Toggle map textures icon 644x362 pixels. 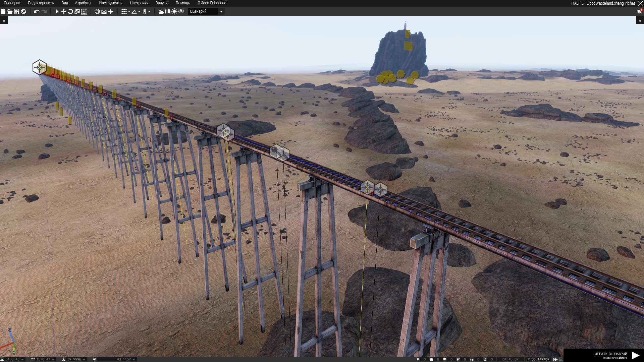[x=168, y=11]
